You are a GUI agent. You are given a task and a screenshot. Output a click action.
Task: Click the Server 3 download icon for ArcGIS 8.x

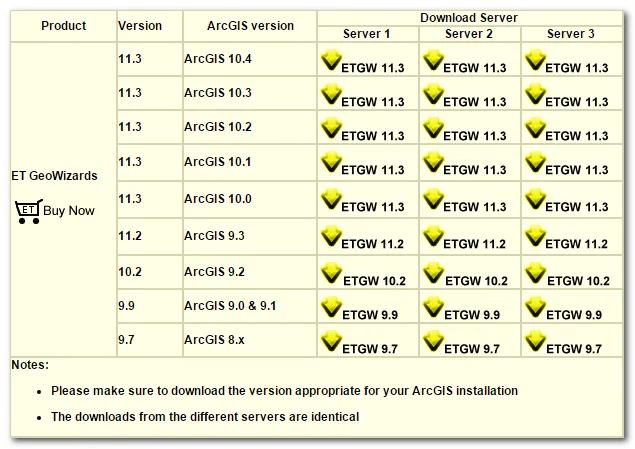pyautogui.click(x=535, y=341)
